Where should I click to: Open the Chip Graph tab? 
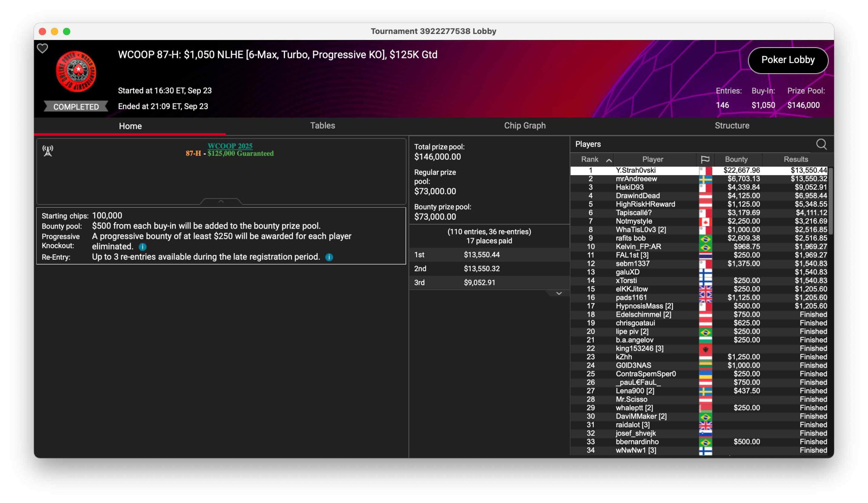pyautogui.click(x=525, y=126)
